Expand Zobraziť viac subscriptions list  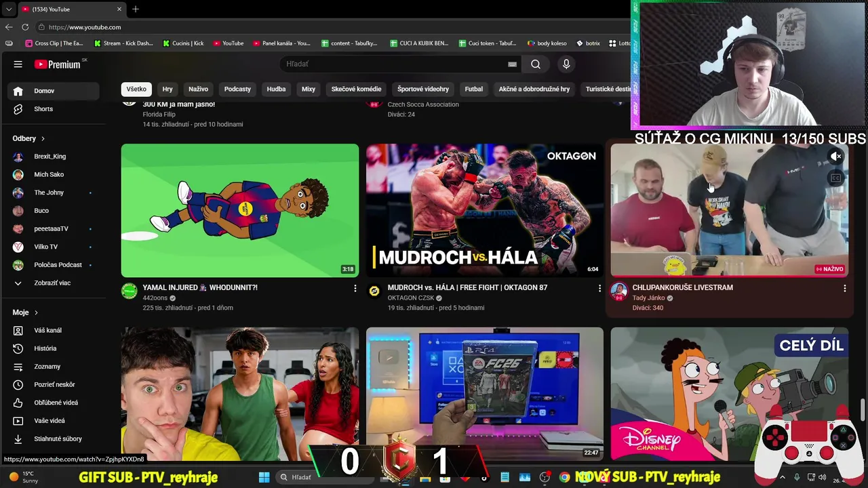[53, 283]
